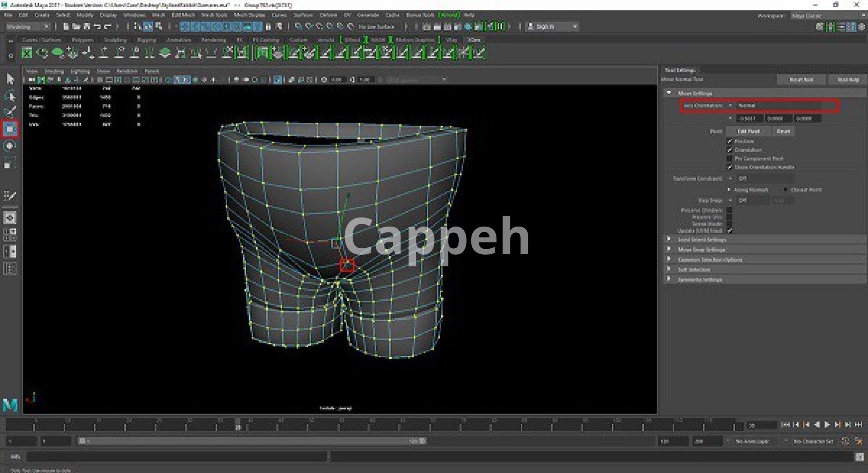Open the Mesh Tools menu
The width and height of the screenshot is (868, 473).
[x=214, y=15]
